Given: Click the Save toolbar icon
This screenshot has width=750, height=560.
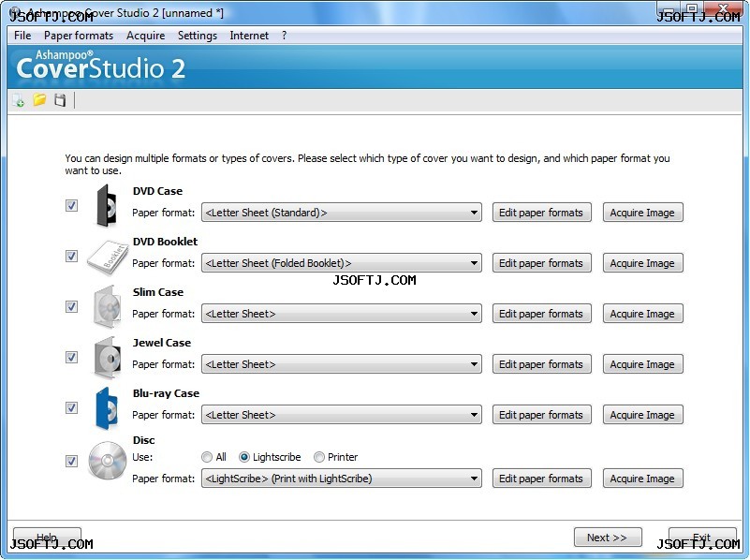Looking at the screenshot, I should pyautogui.click(x=60, y=100).
